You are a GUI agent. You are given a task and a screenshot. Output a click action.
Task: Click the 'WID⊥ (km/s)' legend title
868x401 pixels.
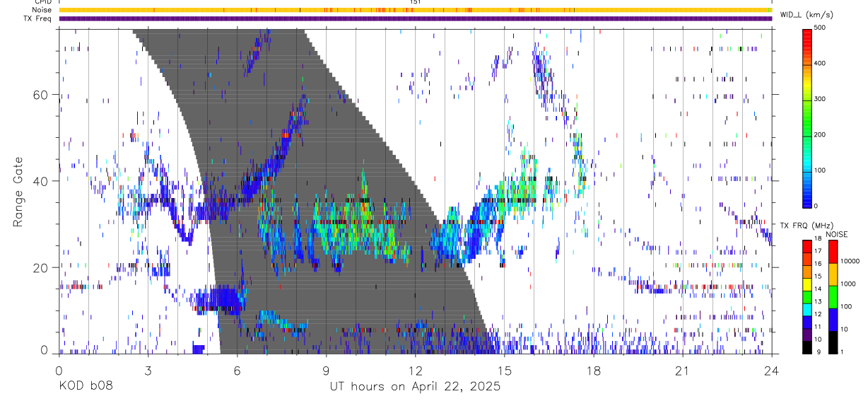click(x=807, y=15)
